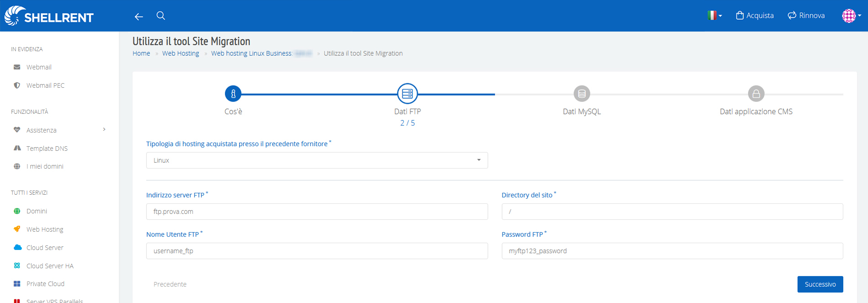Go to the Cos'è step icon

pos(233,94)
